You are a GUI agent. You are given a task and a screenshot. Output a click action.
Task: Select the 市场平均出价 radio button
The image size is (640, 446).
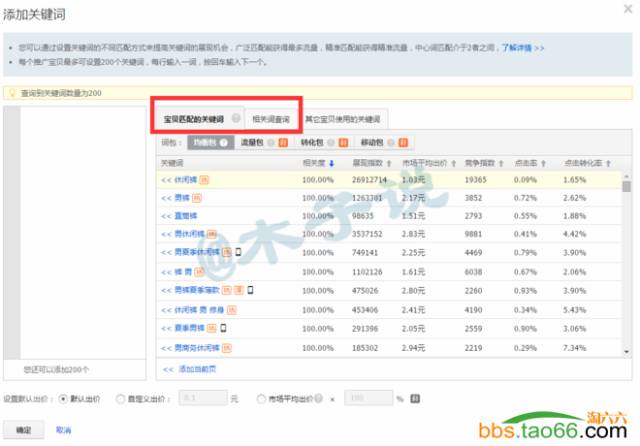coord(261,399)
